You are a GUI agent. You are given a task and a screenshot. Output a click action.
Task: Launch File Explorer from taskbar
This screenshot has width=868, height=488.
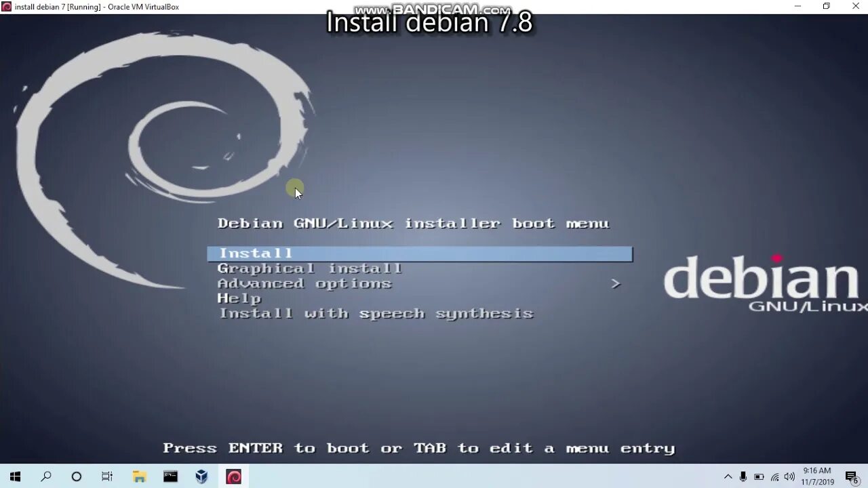(x=140, y=476)
